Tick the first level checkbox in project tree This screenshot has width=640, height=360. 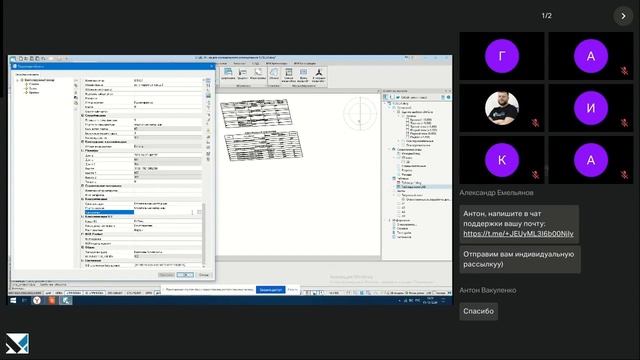(407, 120)
